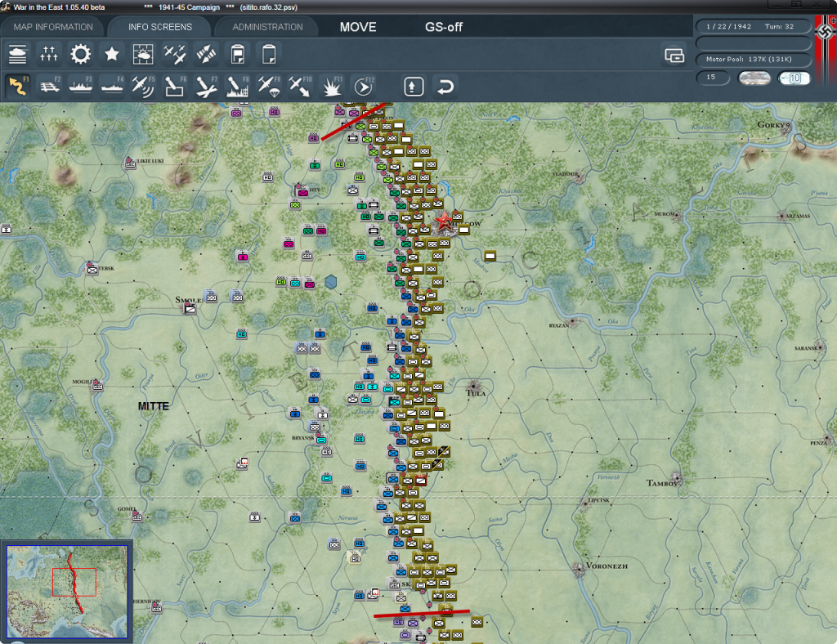Open the order of battle tank icon
837x644 pixels.
[x=18, y=55]
